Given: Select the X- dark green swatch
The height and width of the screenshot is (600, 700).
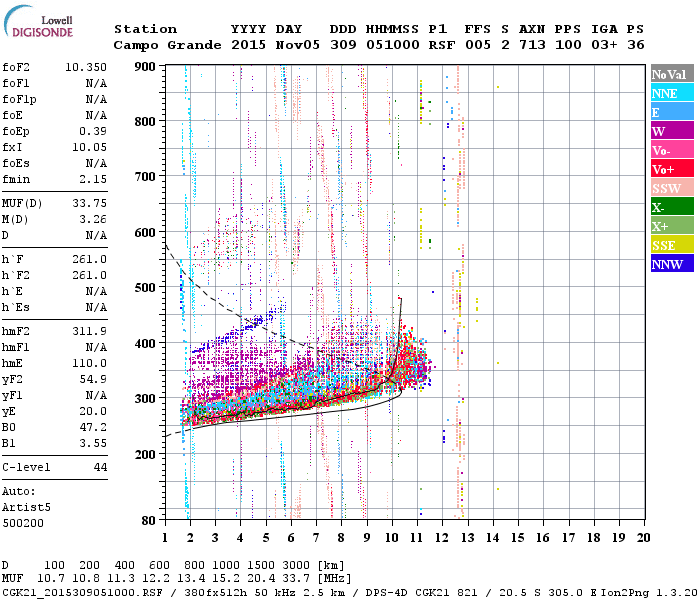Looking at the screenshot, I should 672,207.
